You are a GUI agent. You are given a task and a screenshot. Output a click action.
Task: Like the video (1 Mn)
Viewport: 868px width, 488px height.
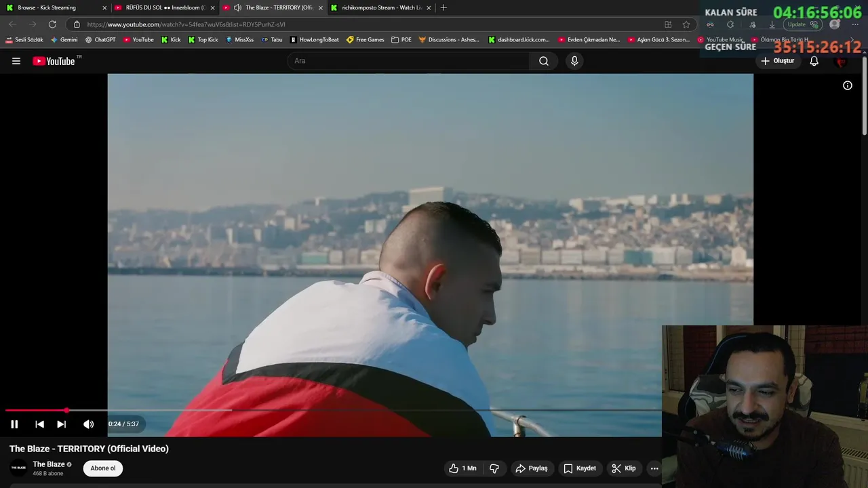tap(462, 468)
